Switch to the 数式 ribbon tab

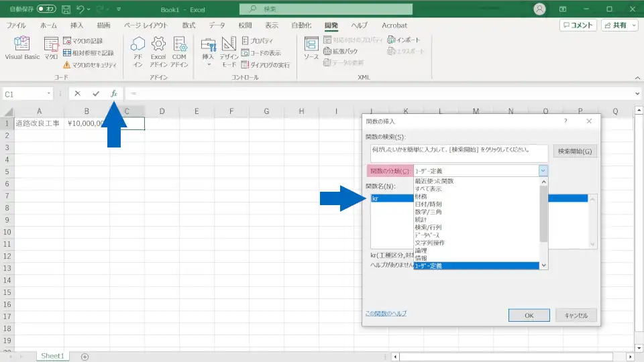[x=189, y=25]
